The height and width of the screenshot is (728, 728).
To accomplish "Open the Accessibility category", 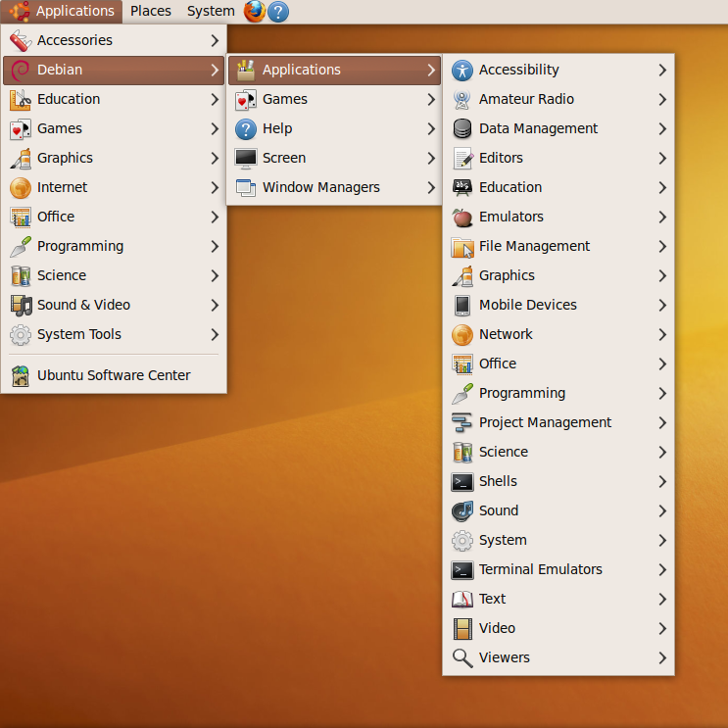I will tap(558, 71).
